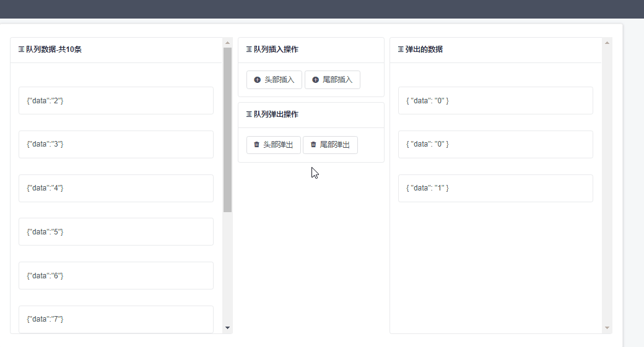Click the popped item { "data": "1" }
Viewport: 644px width, 347px height.
coord(495,188)
